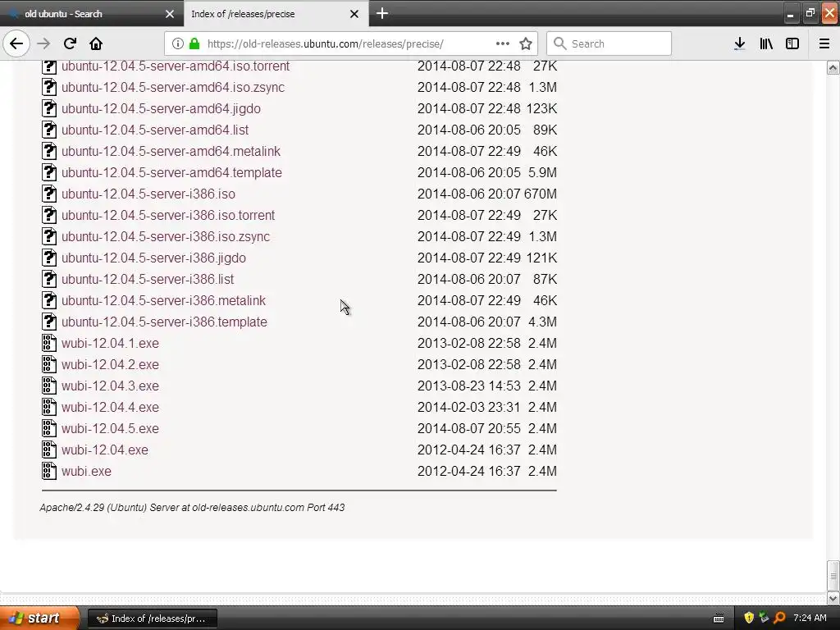Click the green secure padlock icon

pyautogui.click(x=194, y=44)
